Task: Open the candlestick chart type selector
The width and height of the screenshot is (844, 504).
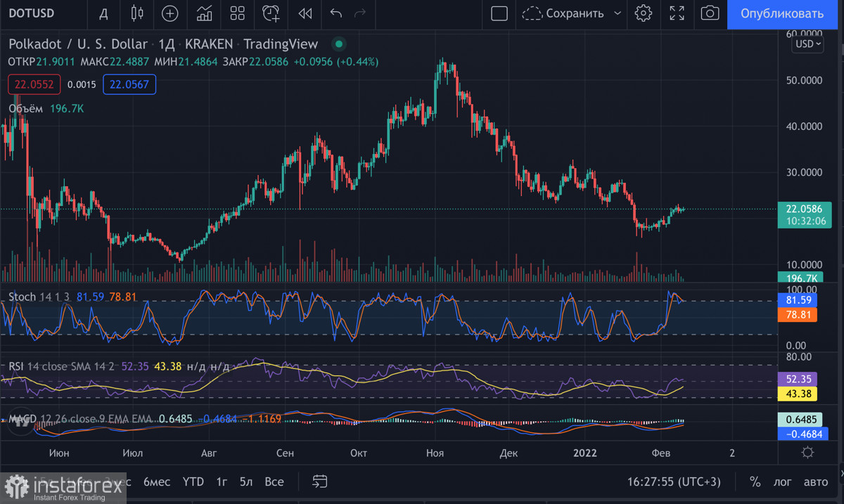Action: pos(137,13)
